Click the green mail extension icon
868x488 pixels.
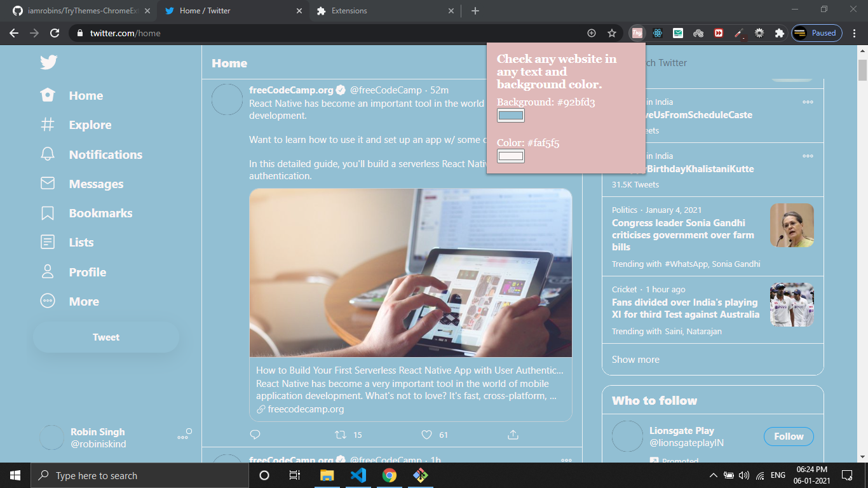pyautogui.click(x=678, y=33)
